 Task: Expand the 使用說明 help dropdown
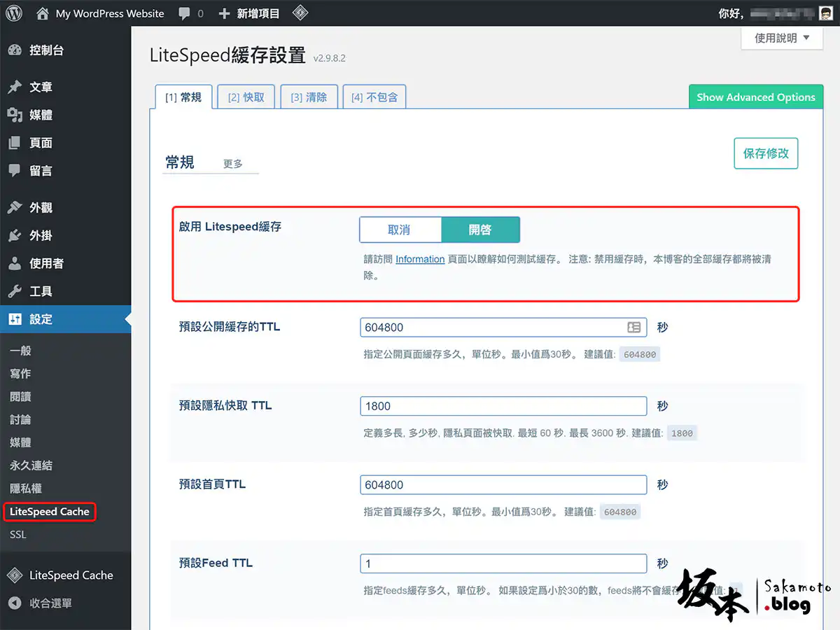coord(781,38)
